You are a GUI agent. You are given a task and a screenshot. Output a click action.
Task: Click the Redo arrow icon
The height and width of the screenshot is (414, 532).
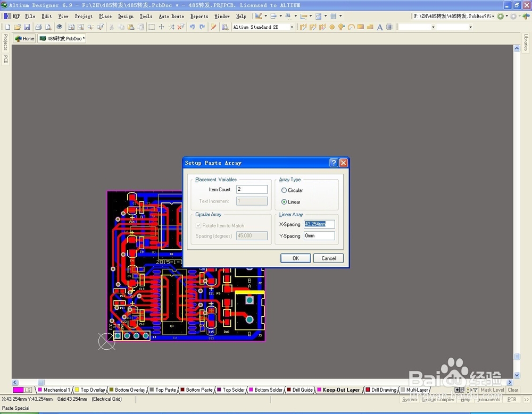(202, 27)
